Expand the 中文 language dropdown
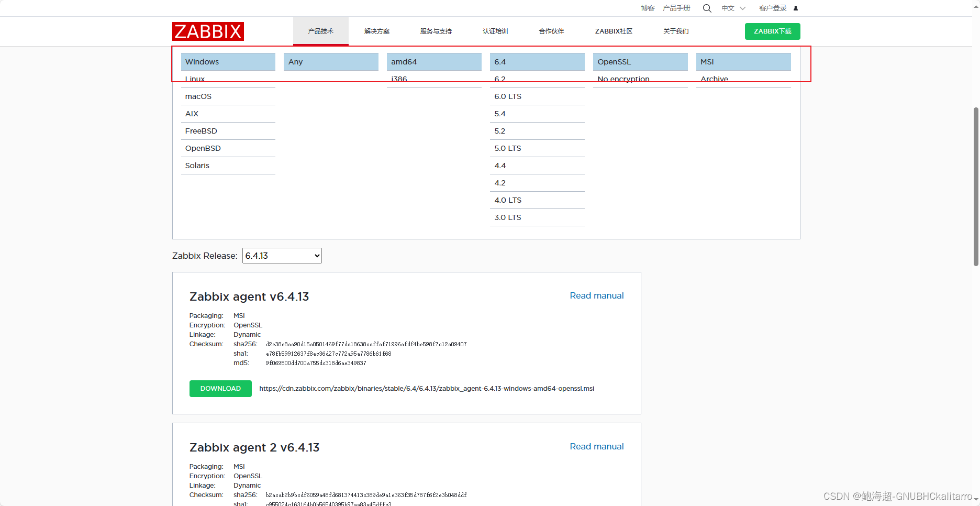Screen dimensions: 980x506 [x=733, y=8]
